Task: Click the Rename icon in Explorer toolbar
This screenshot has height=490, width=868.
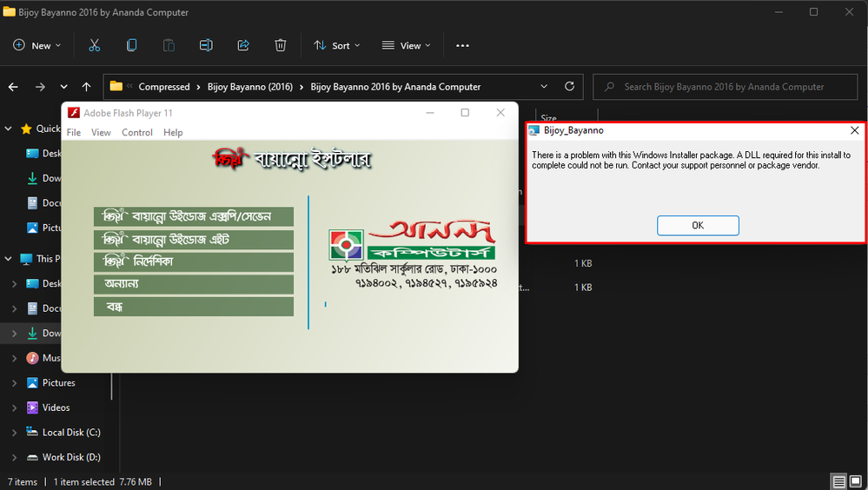Action: tap(206, 45)
